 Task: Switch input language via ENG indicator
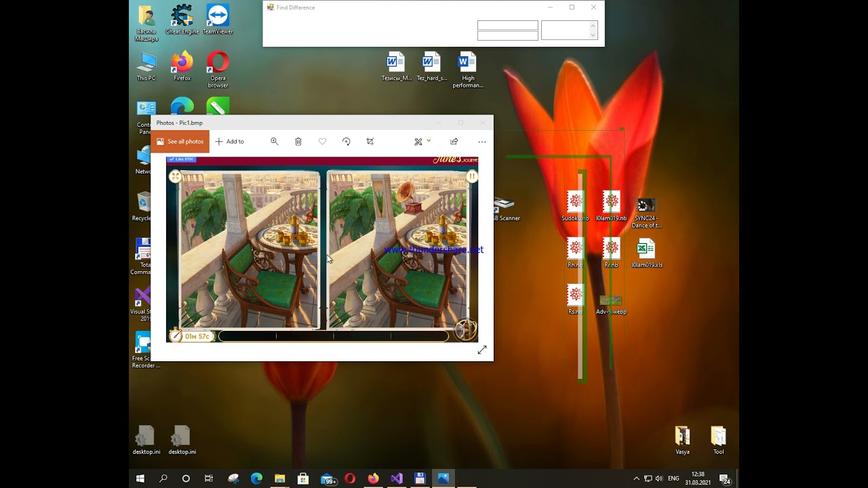click(x=673, y=479)
